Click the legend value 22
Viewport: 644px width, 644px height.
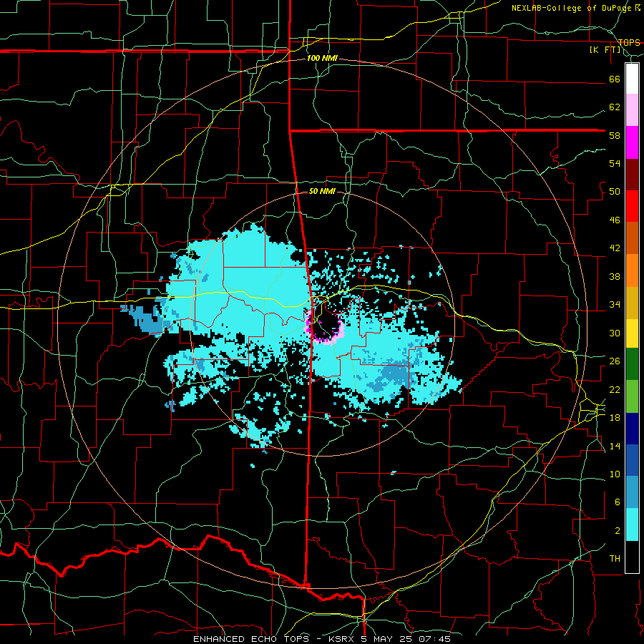(615, 389)
